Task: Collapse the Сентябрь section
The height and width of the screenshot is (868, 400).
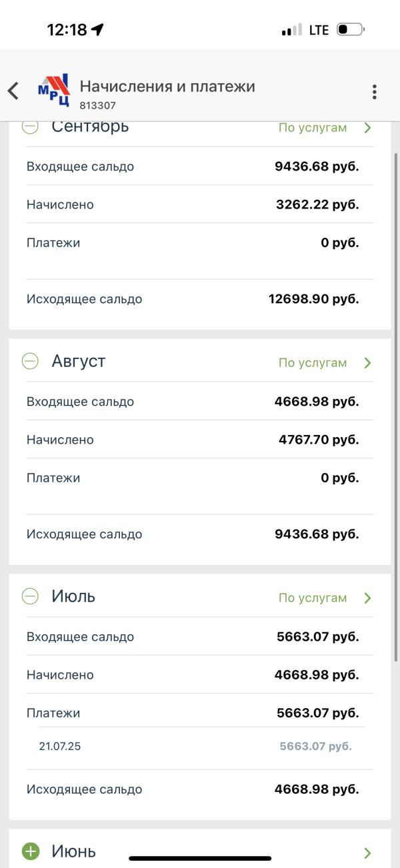Action: tap(31, 127)
